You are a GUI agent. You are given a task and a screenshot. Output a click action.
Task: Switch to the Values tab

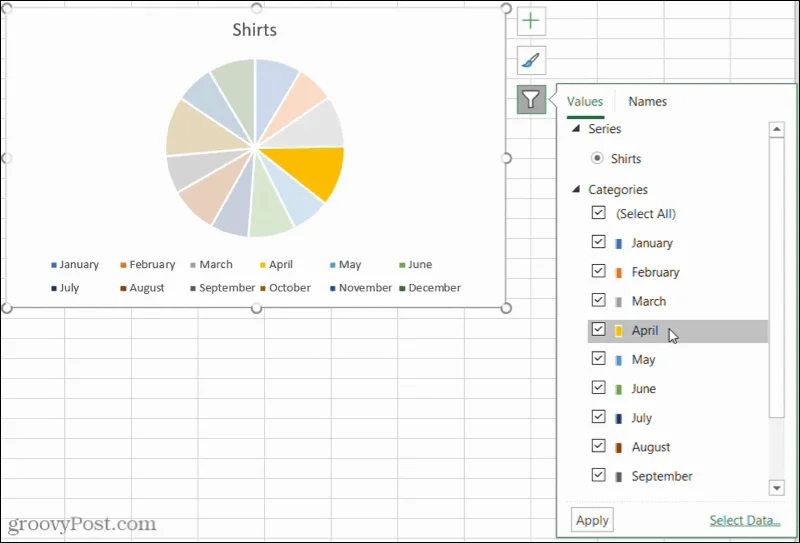(x=585, y=102)
